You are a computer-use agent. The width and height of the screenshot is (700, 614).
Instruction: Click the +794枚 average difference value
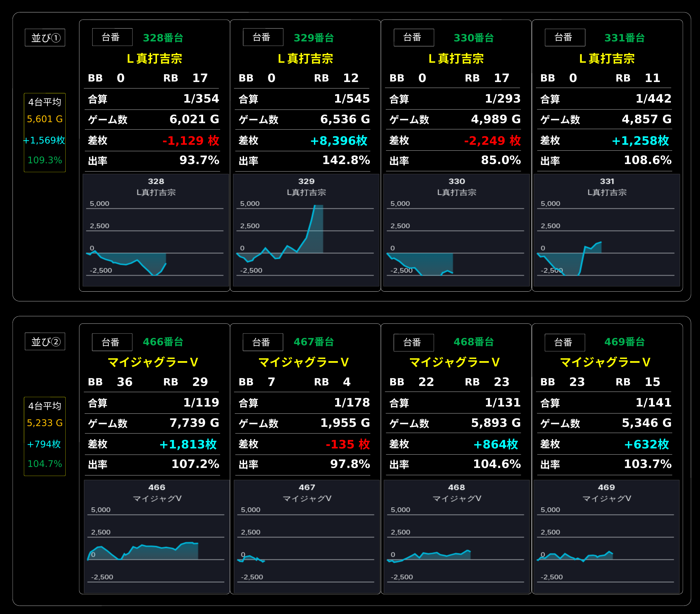pos(44,444)
